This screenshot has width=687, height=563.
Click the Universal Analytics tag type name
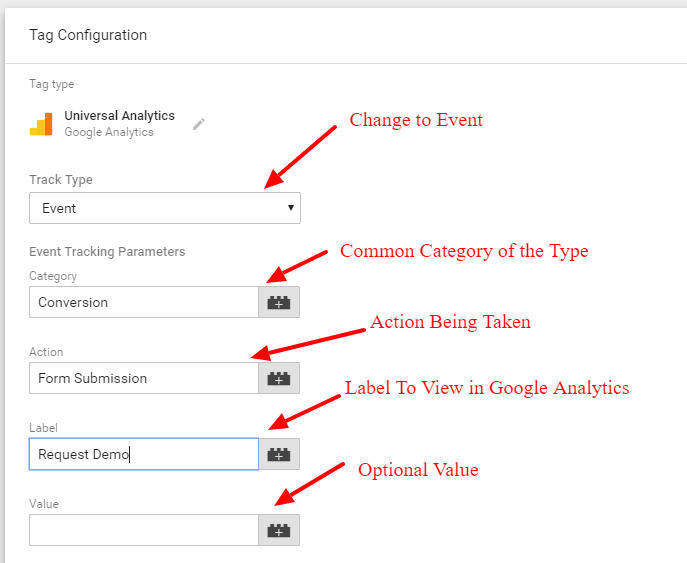tap(120, 116)
